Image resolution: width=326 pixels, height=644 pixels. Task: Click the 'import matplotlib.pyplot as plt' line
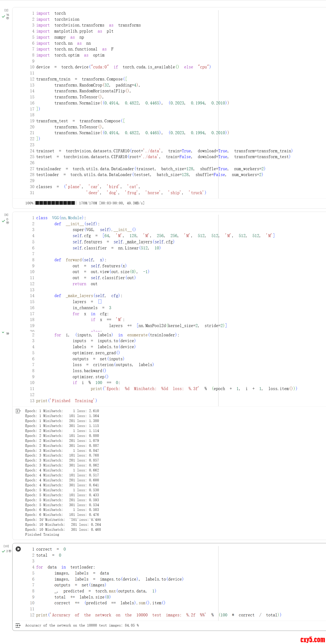pyautogui.click(x=75, y=31)
